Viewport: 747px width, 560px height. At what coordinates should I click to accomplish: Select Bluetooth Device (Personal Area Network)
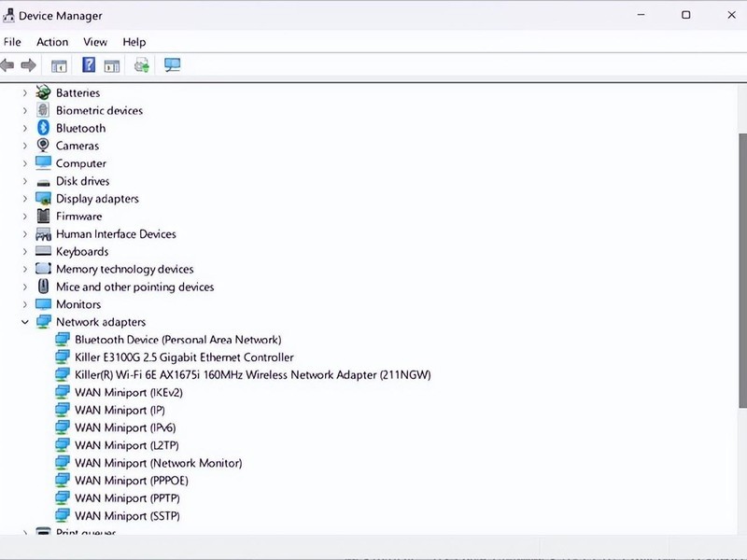[177, 340]
